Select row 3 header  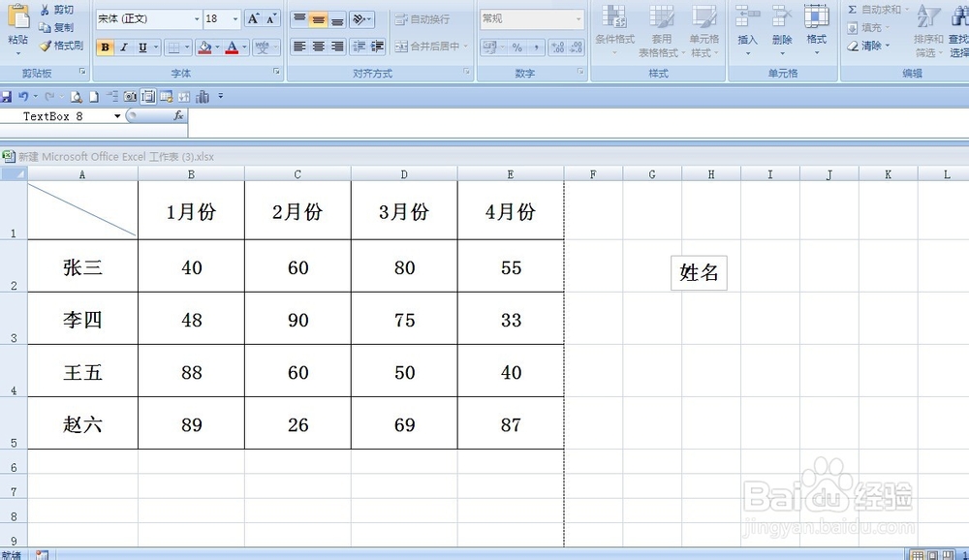[x=14, y=319]
